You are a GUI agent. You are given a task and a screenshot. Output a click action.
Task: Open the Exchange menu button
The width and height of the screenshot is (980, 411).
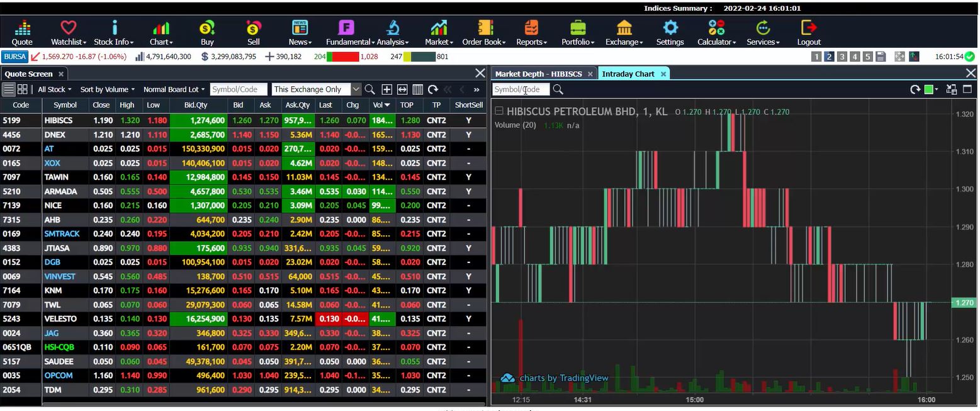click(x=624, y=33)
